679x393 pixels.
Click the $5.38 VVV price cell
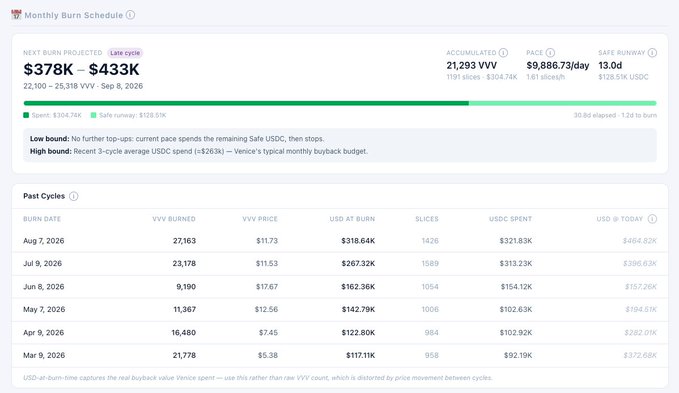(268, 355)
